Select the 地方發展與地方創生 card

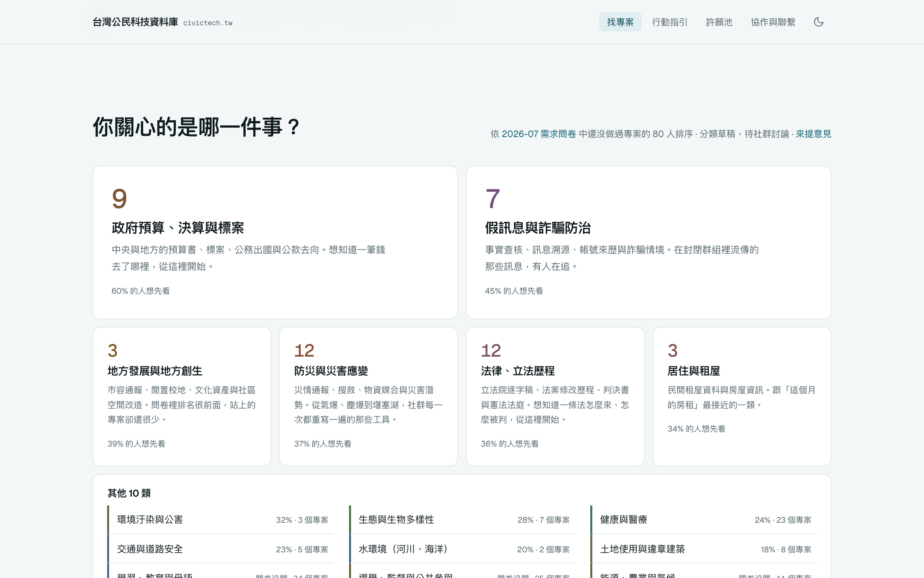(182, 396)
